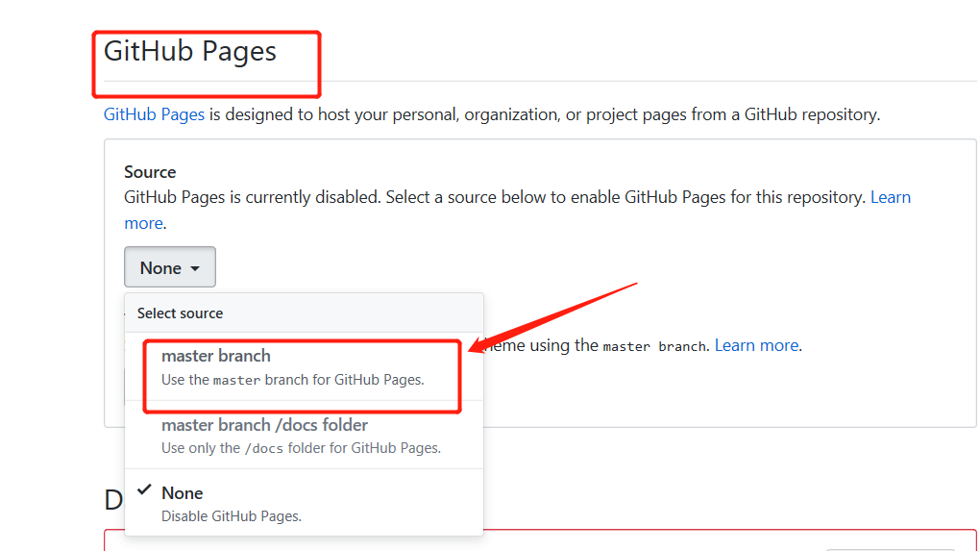
Task: Select the master branch source option
Action: click(x=304, y=366)
